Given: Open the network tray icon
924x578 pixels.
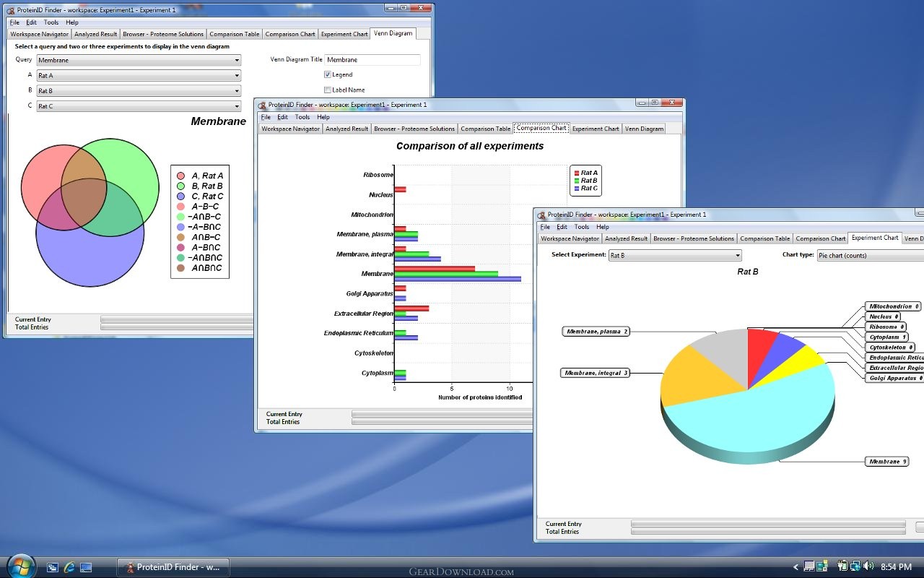Looking at the screenshot, I should click(x=855, y=566).
